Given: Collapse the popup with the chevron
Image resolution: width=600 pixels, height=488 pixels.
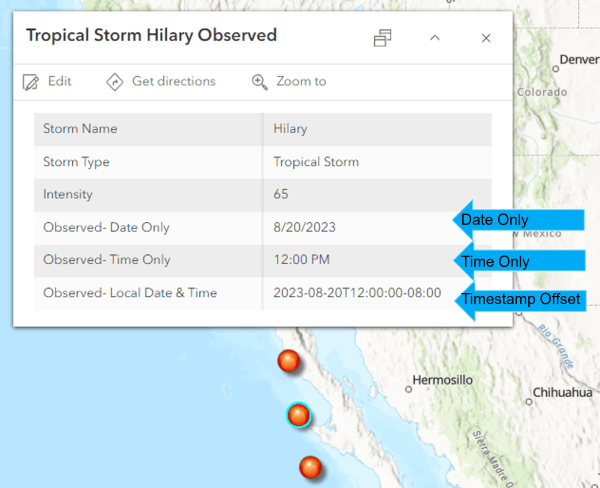Looking at the screenshot, I should click(x=435, y=38).
